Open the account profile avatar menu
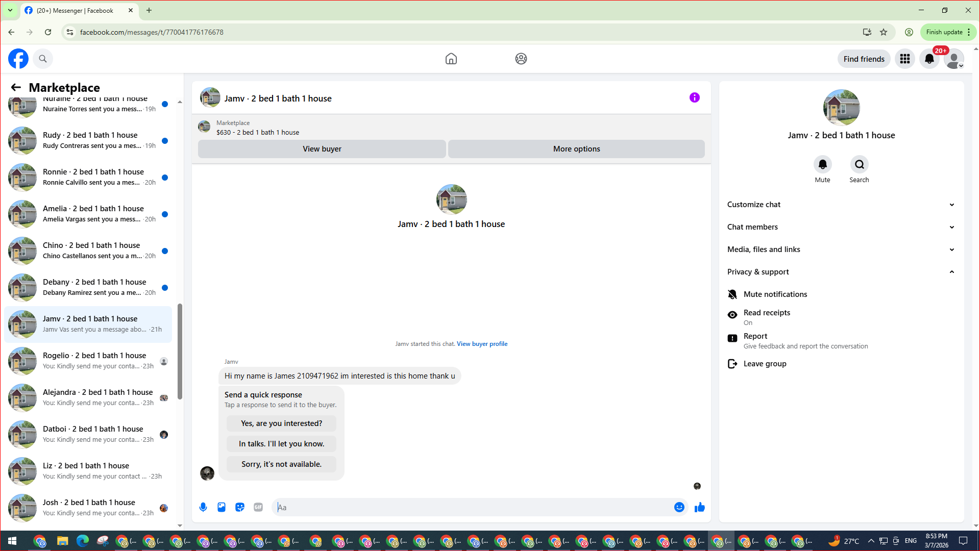This screenshot has height=551, width=980. [954, 59]
